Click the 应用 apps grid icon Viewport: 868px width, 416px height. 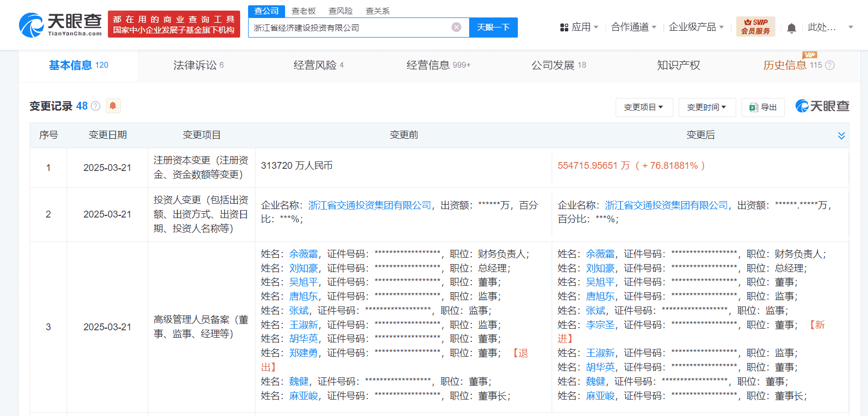point(564,28)
